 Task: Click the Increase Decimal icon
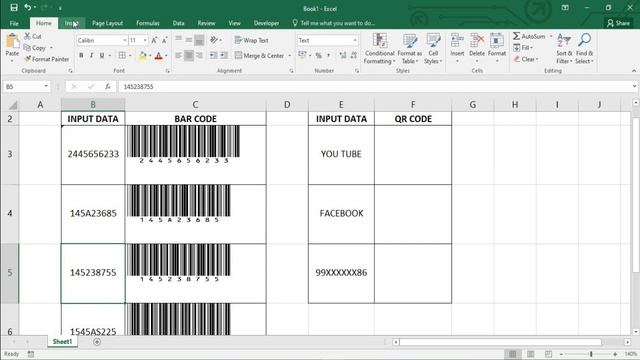click(x=343, y=55)
